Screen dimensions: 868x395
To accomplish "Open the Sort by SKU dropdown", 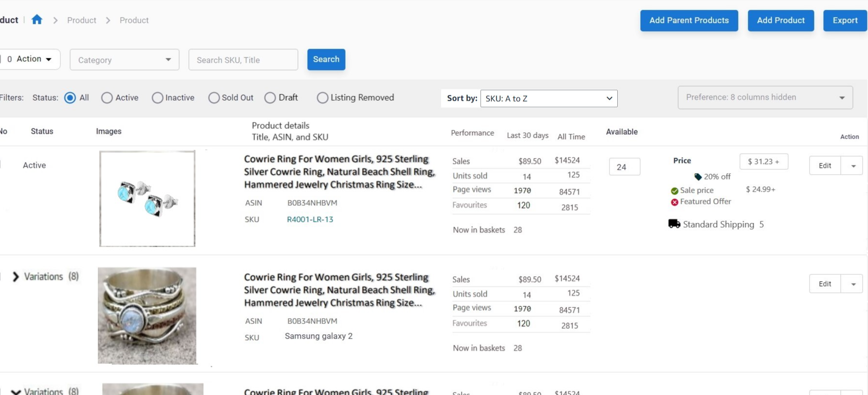I will pos(548,98).
